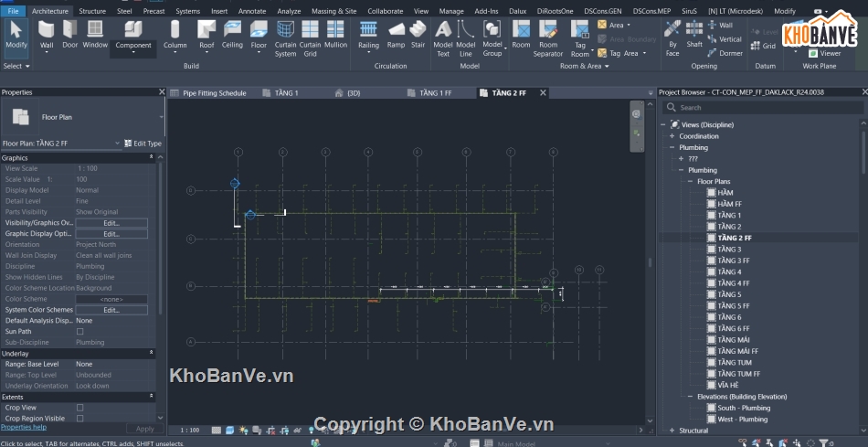Toggle the Sun Path checkbox
This screenshot has height=447, width=868.
[79, 331]
